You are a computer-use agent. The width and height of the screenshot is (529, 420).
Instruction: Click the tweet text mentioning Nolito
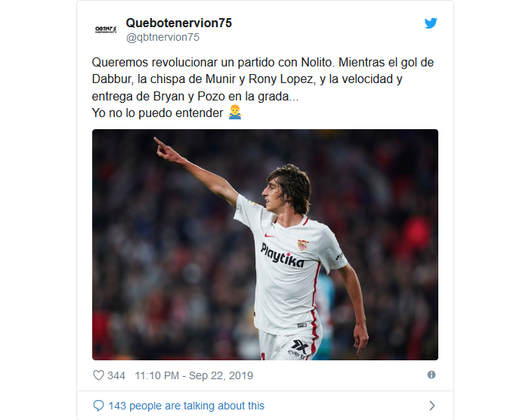263,63
